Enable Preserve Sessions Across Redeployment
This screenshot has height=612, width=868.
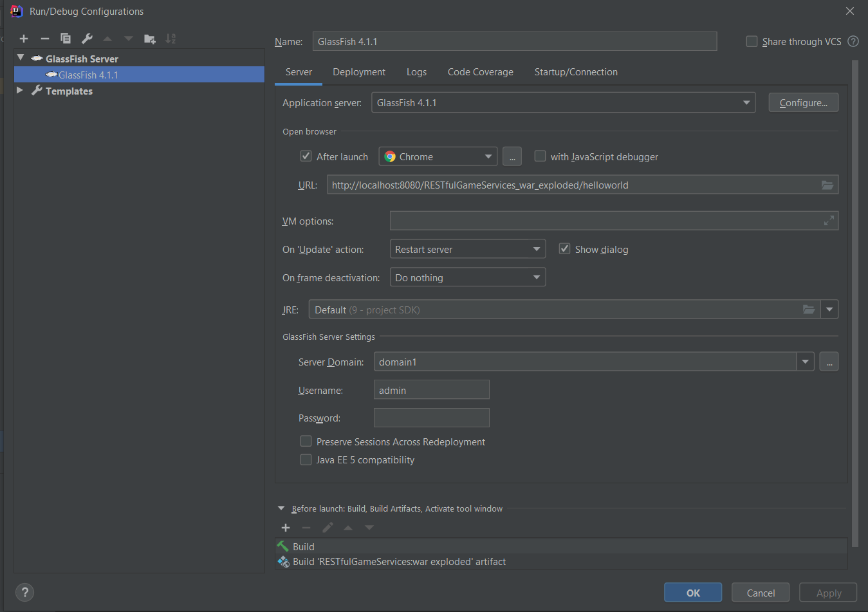click(x=306, y=441)
